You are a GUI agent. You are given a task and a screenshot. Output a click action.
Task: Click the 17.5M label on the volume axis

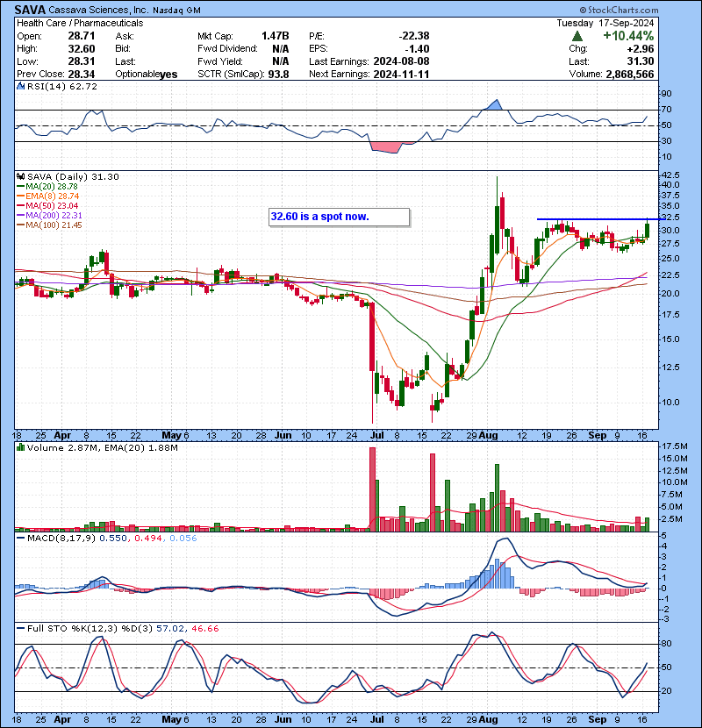[x=675, y=446]
